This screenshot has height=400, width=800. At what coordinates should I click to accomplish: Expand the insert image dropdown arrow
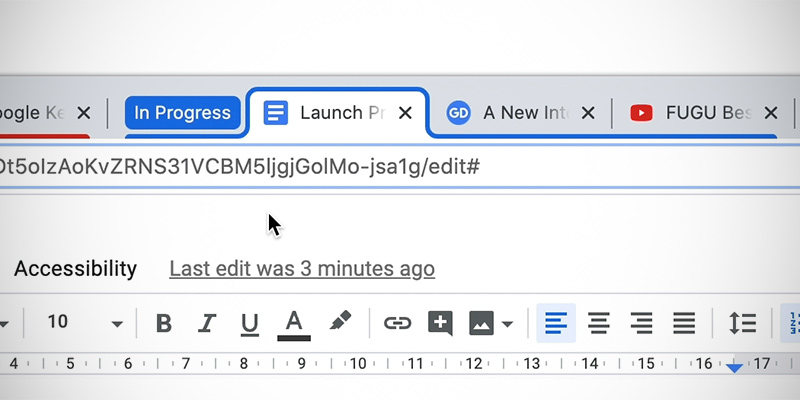[x=508, y=324]
